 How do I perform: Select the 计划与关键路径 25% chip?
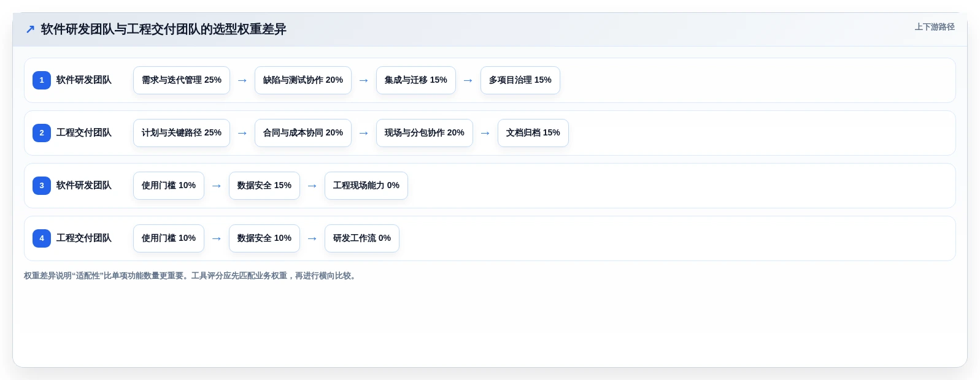(182, 133)
